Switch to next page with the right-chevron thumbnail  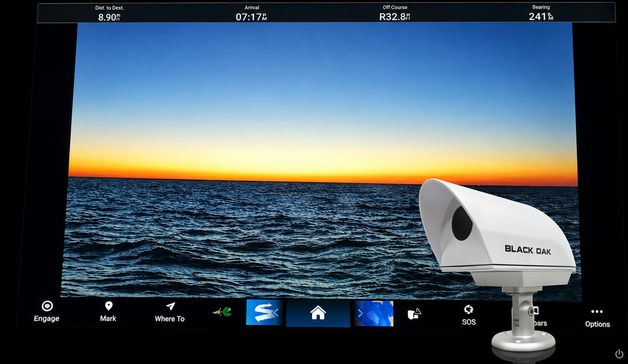374,313
